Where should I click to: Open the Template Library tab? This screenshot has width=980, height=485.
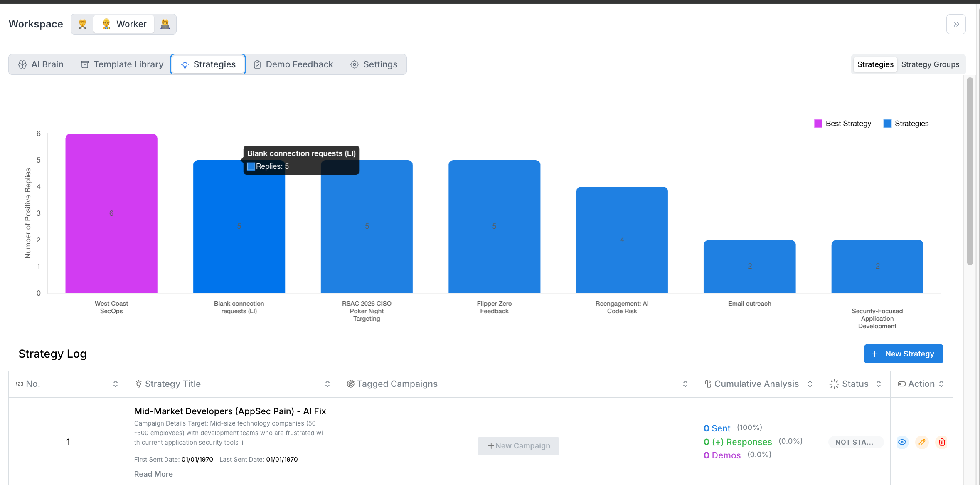tap(122, 64)
